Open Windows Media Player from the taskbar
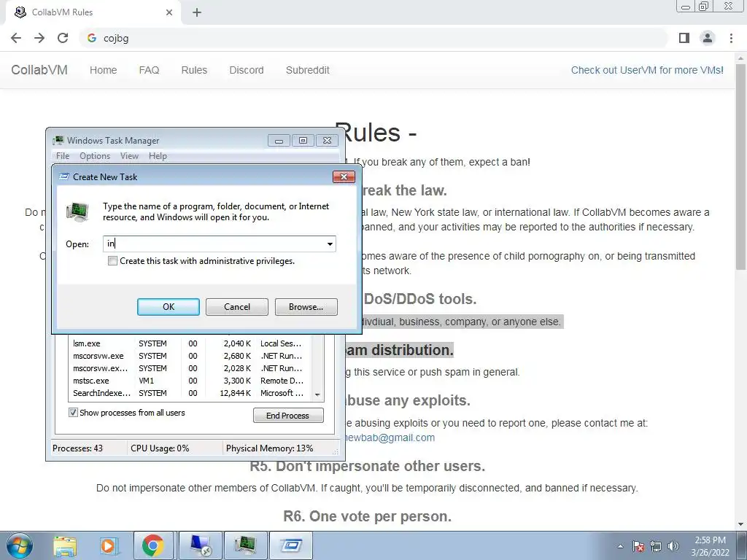The width and height of the screenshot is (747, 560). click(x=108, y=545)
